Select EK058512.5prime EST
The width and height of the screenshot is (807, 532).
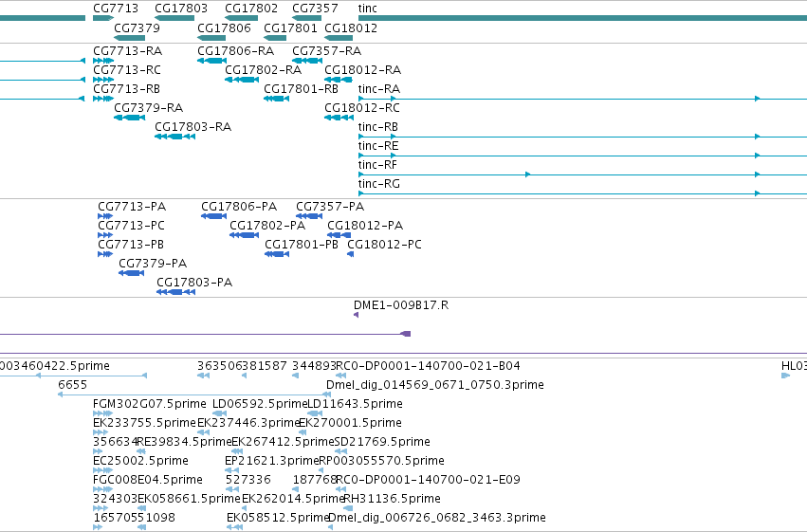coord(278,519)
